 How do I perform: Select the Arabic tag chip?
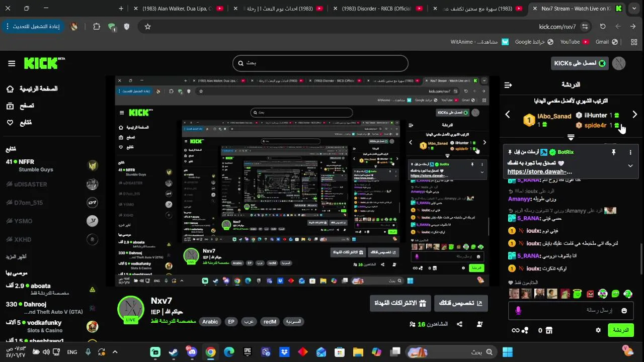[x=210, y=322]
